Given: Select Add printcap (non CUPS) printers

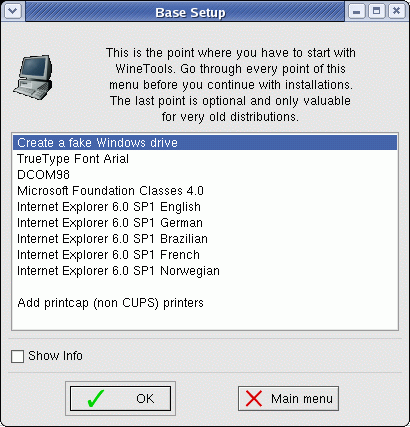Looking at the screenshot, I should pyautogui.click(x=205, y=303).
